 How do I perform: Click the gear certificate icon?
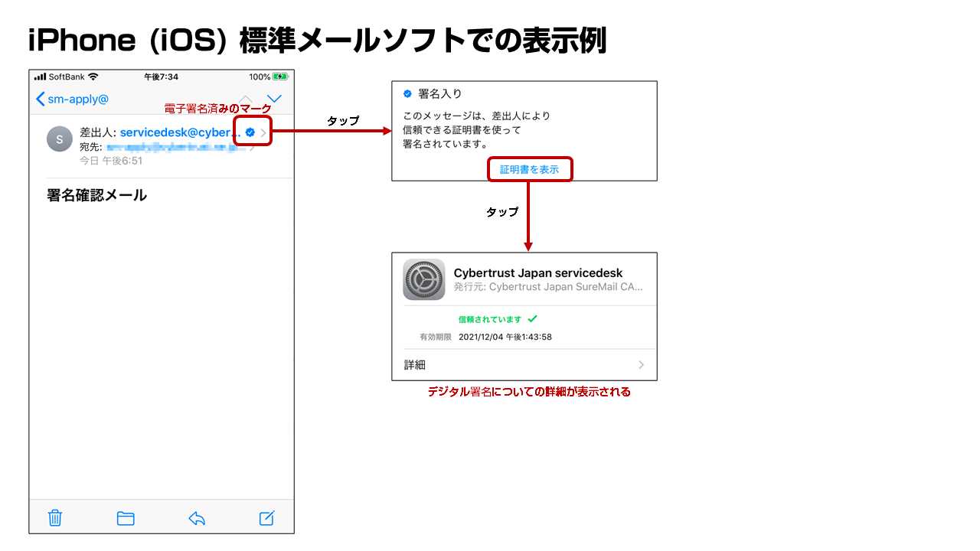click(423, 279)
